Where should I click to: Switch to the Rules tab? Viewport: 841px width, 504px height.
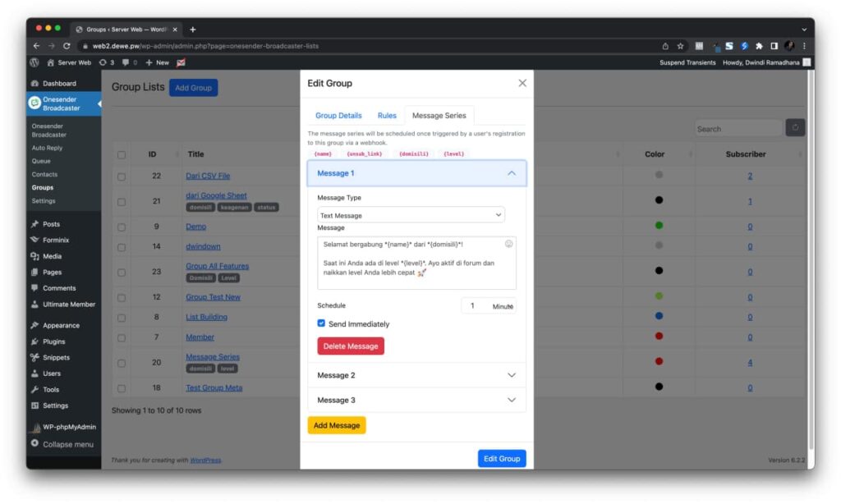387,116
